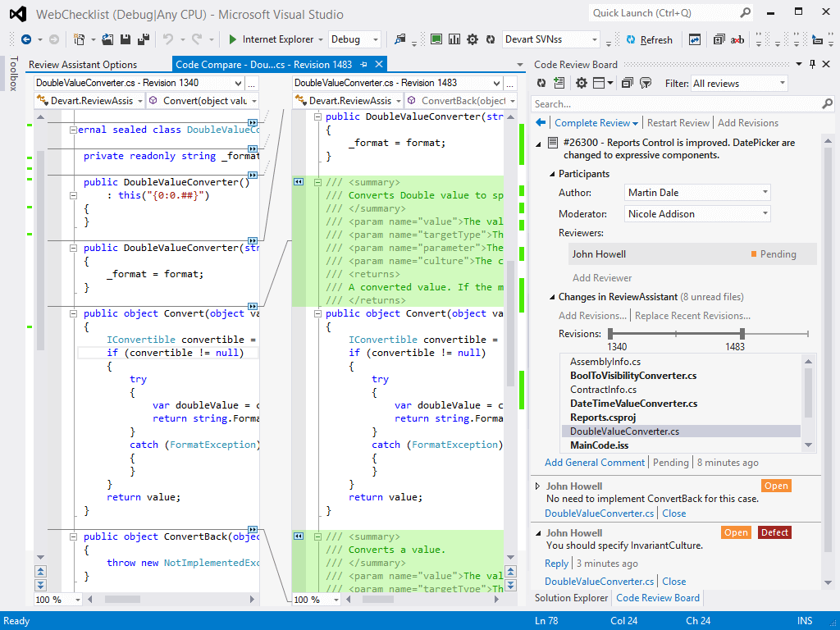Screen dimensions: 840x630
Task: Click the Restart Review link
Action: pos(678,123)
